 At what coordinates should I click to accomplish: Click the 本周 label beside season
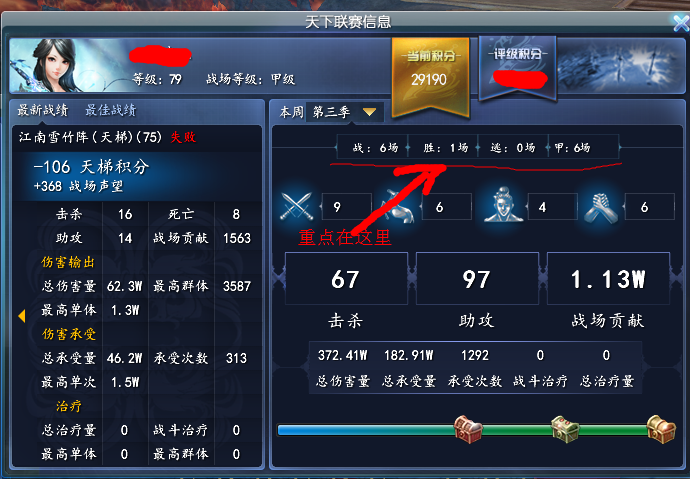pyautogui.click(x=291, y=112)
